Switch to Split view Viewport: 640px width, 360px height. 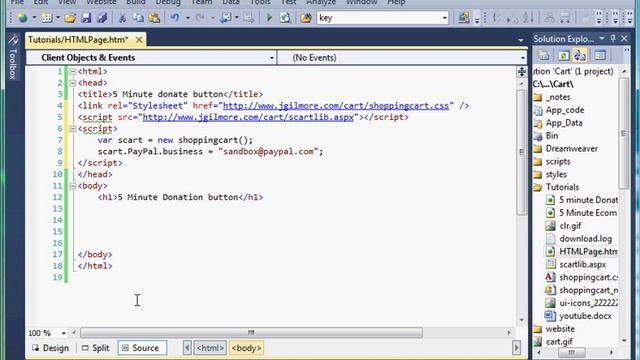96,348
